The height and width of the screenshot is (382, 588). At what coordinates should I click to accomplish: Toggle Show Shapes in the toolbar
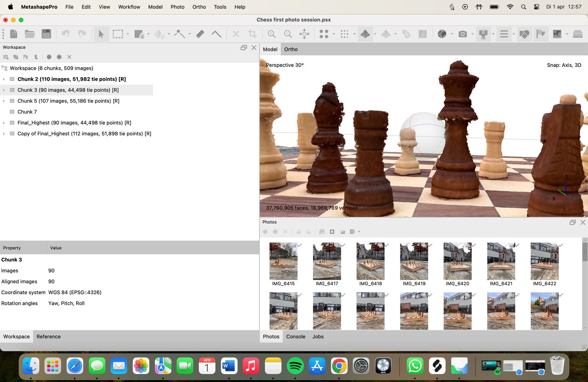coord(524,34)
